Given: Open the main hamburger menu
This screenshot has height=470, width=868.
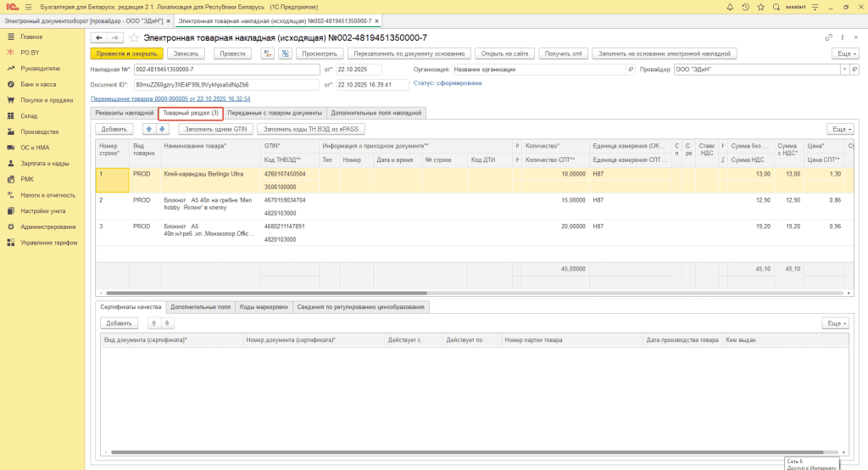Looking at the screenshot, I should [x=28, y=7].
